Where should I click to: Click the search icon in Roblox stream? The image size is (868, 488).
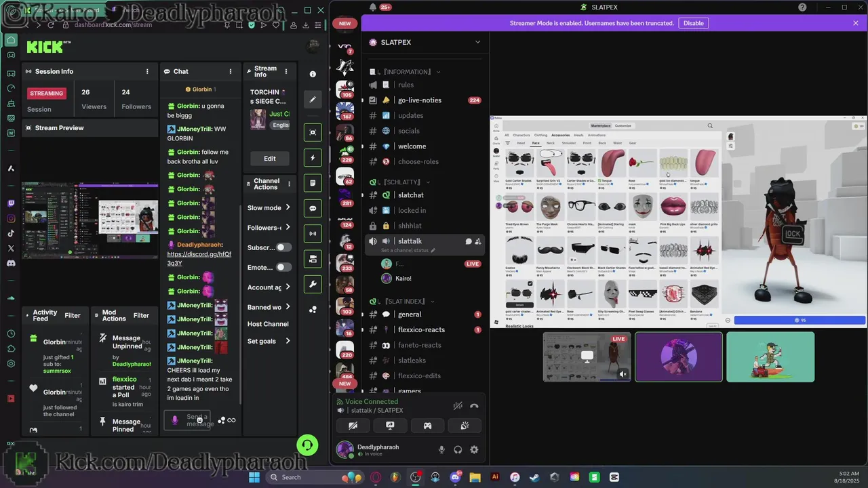click(x=710, y=125)
